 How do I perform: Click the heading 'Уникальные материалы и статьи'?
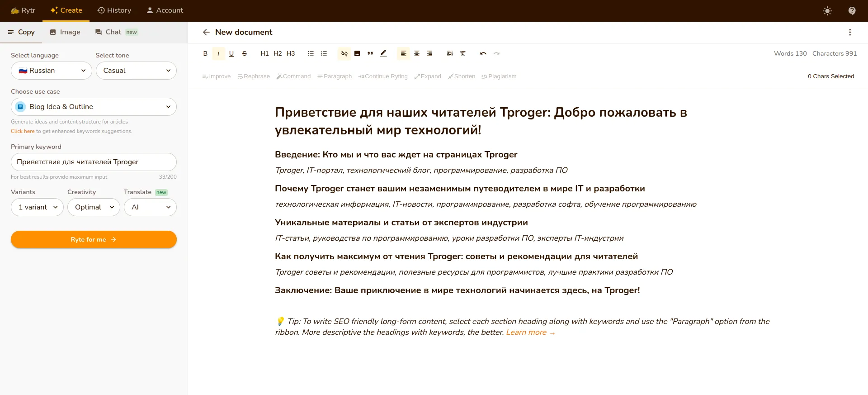[401, 223]
